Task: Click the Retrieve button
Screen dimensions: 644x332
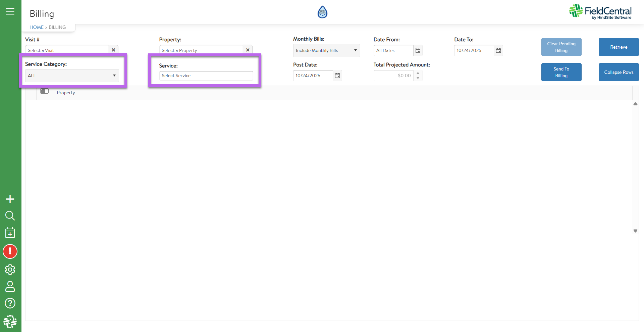Action: [619, 47]
